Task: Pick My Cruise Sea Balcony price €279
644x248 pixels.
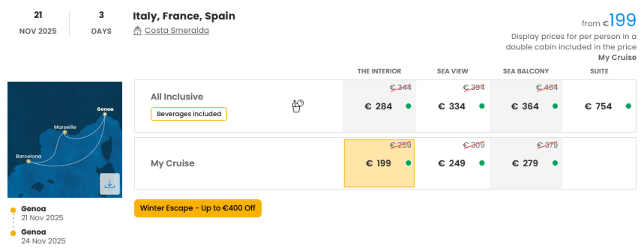Action: (x=526, y=163)
